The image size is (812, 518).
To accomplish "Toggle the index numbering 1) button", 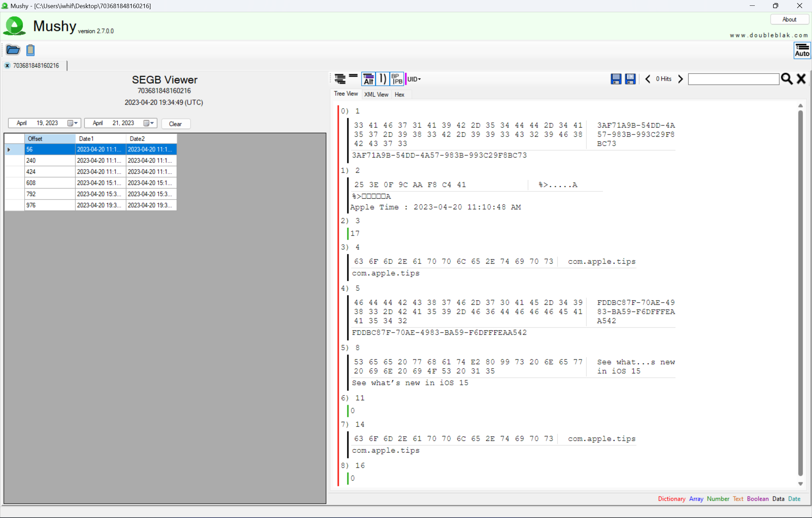I will (x=383, y=79).
